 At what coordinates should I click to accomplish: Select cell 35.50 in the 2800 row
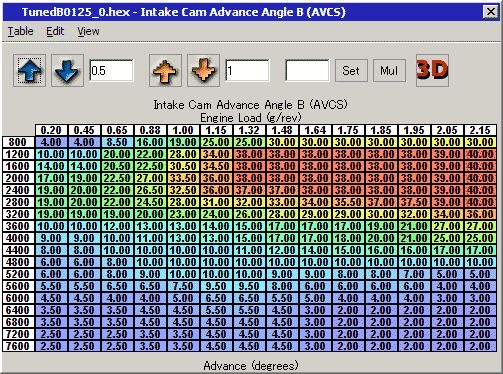coord(348,202)
